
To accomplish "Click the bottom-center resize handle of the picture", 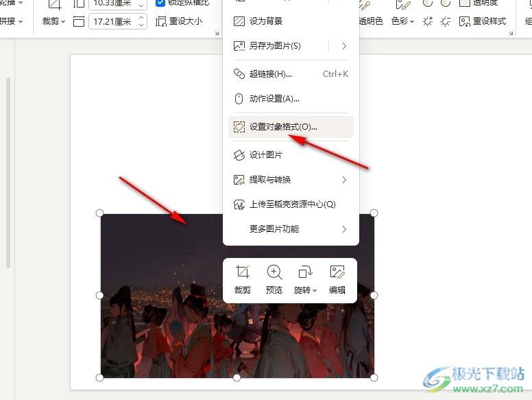I will tap(237, 377).
